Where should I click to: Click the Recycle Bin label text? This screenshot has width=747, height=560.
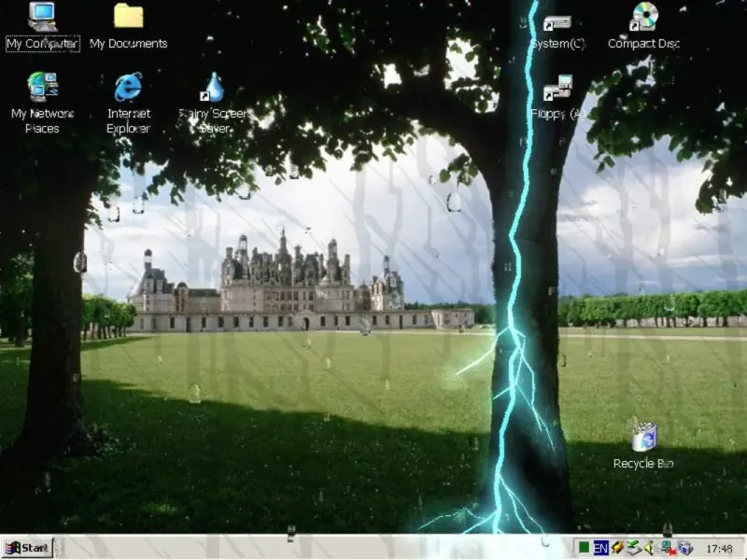[643, 463]
